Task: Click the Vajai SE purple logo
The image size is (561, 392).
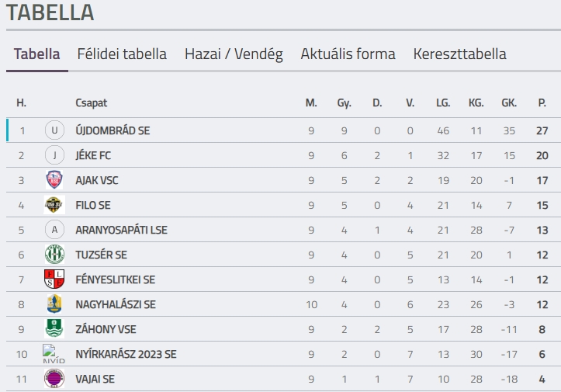Action: 54,379
